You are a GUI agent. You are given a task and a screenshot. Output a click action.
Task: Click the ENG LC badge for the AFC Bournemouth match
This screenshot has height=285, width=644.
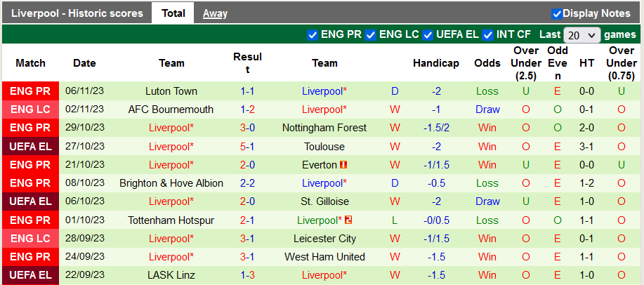click(30, 110)
